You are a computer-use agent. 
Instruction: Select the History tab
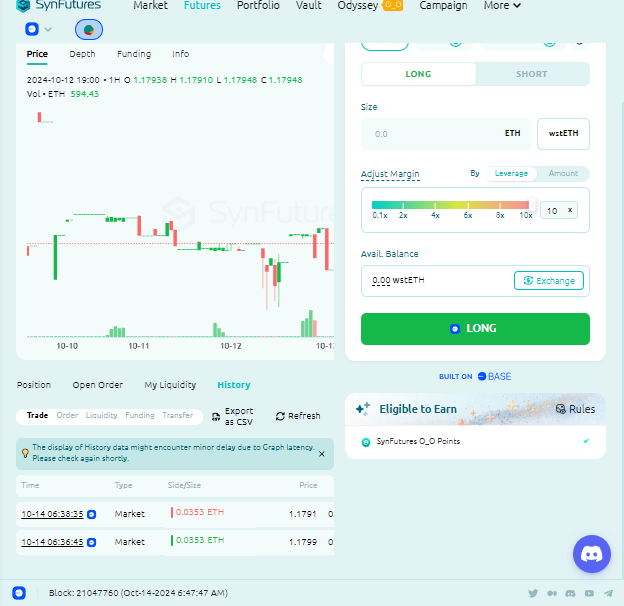tap(234, 385)
